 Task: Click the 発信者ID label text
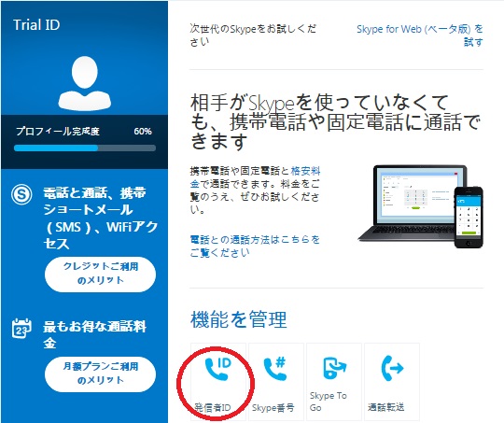point(213,407)
